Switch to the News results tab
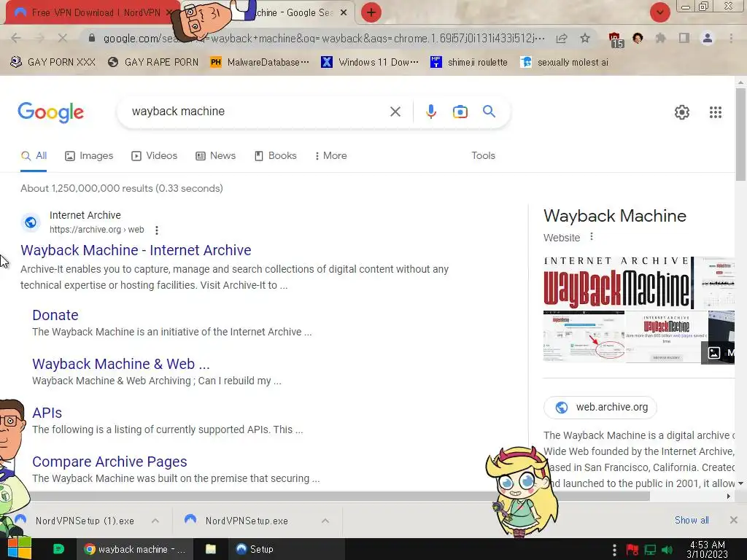Screen dimensions: 747x560 point(216,156)
